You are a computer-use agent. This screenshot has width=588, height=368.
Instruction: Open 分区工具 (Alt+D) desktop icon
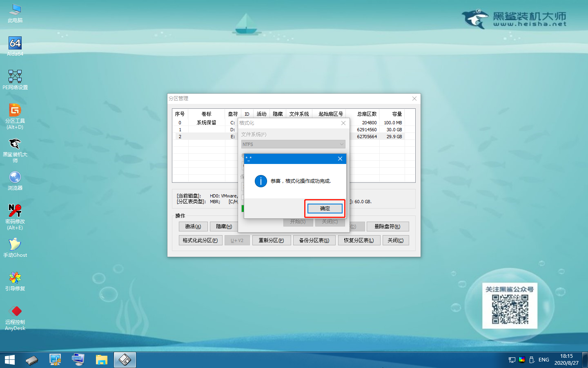click(15, 116)
